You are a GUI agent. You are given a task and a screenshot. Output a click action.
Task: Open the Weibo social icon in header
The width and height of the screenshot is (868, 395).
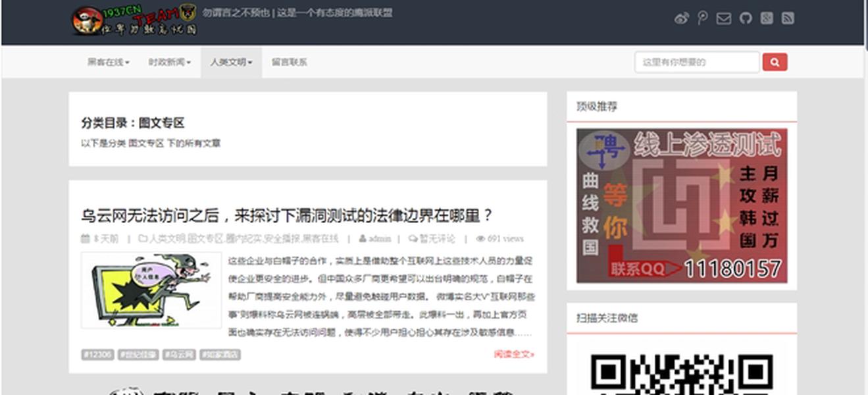[681, 18]
